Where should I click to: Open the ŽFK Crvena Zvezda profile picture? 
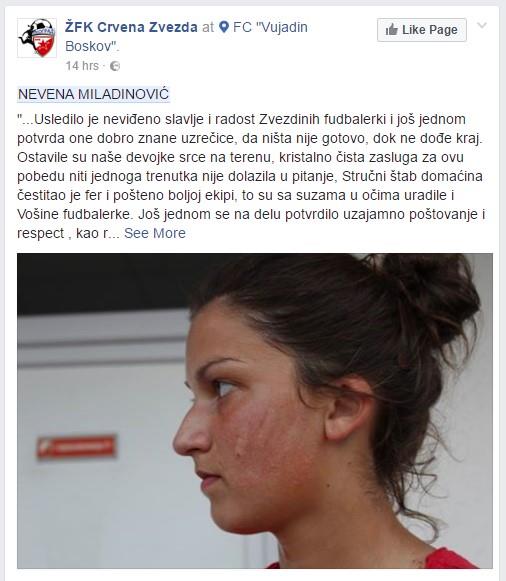37,38
